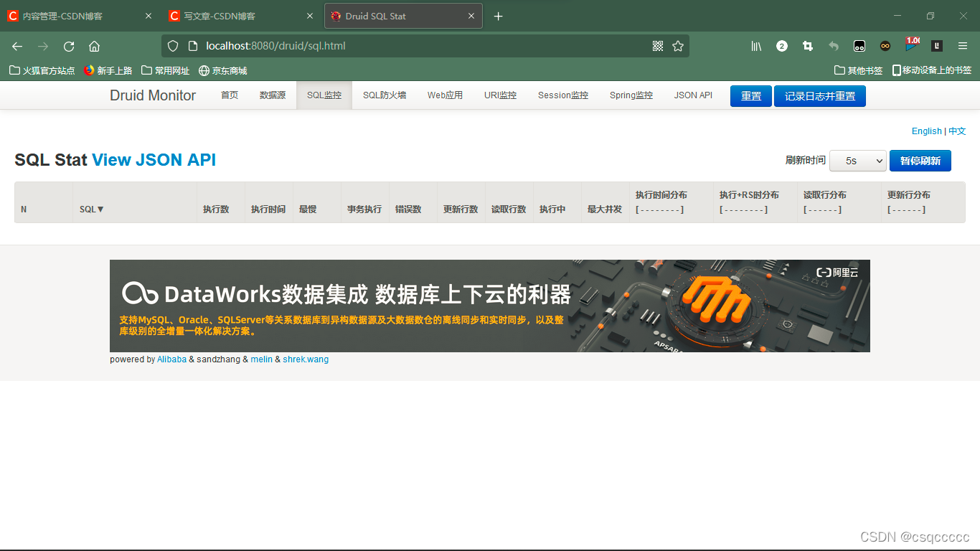The width and height of the screenshot is (980, 551).
Task: Open the hamburger application menu
Action: pyautogui.click(x=962, y=45)
